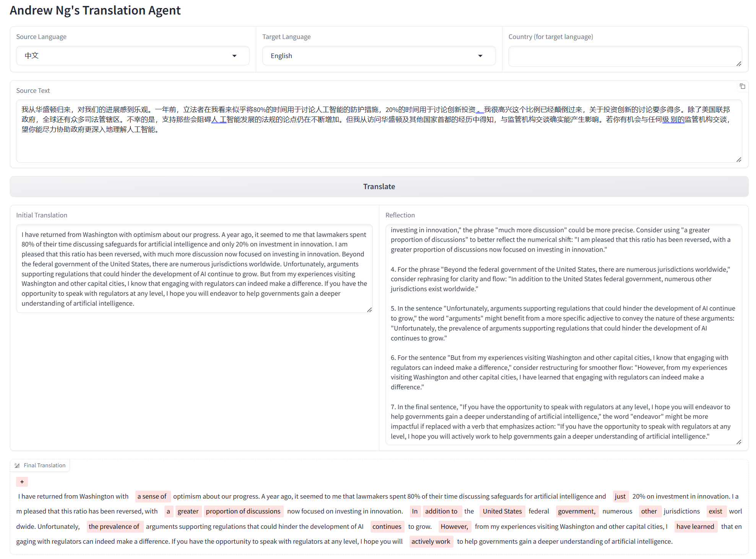Click the pink plus legend badge
The height and width of the screenshot is (559, 756).
[22, 482]
